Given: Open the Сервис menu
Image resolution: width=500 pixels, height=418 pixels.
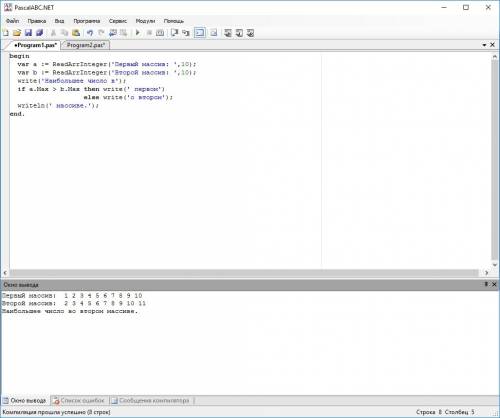Looking at the screenshot, I should pos(118,21).
